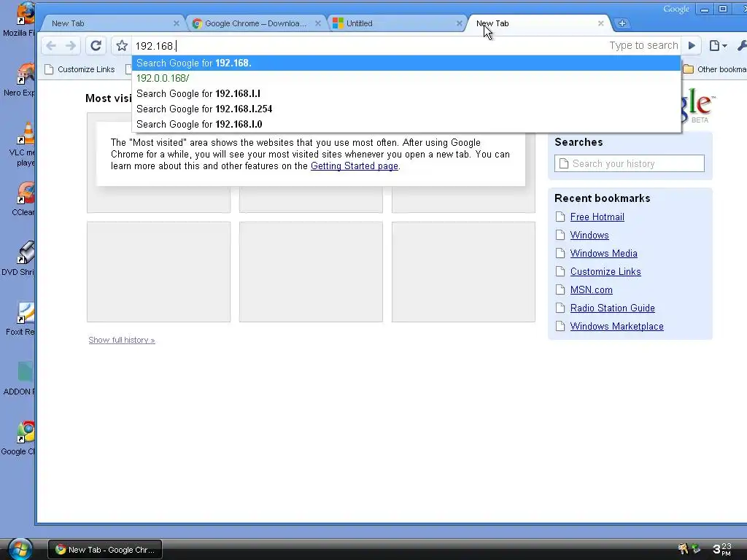The width and height of the screenshot is (747, 560).
Task: Click the Forward navigation arrow
Action: pos(71,46)
